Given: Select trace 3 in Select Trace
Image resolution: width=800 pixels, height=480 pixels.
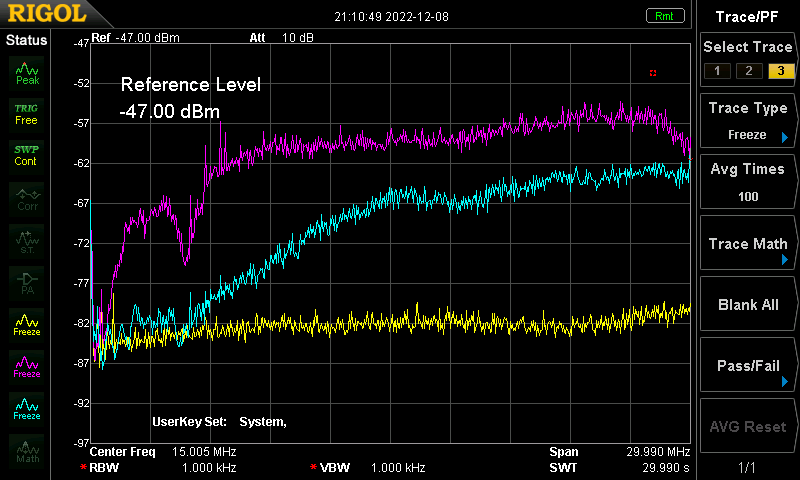Looking at the screenshot, I should pyautogui.click(x=781, y=71).
